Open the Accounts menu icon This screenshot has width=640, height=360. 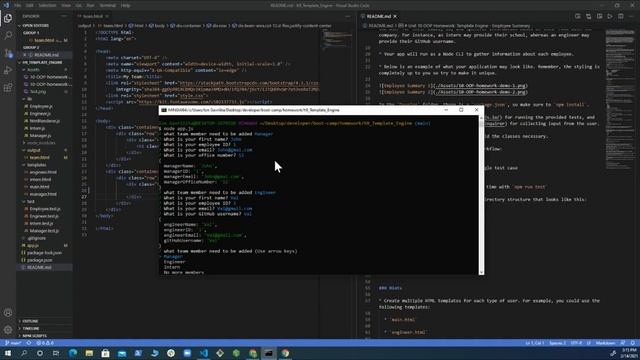pyautogui.click(x=8, y=313)
